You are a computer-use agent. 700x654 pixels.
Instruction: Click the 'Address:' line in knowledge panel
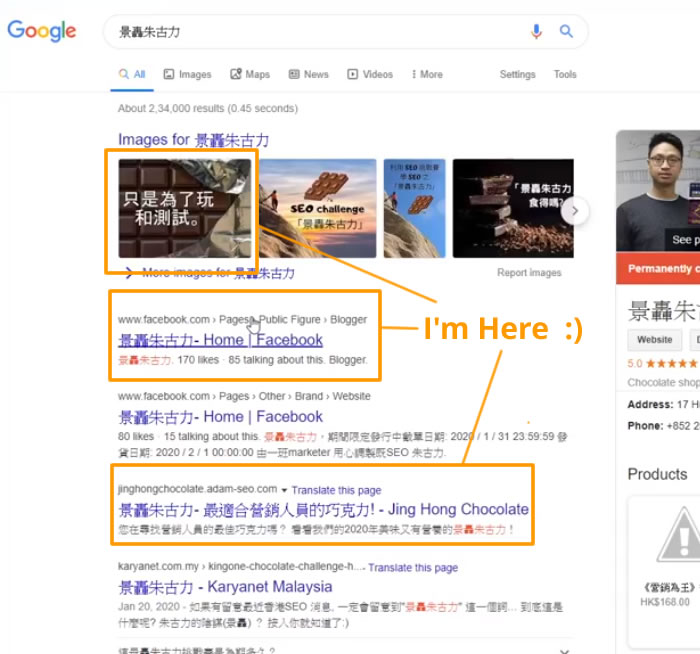(x=663, y=404)
